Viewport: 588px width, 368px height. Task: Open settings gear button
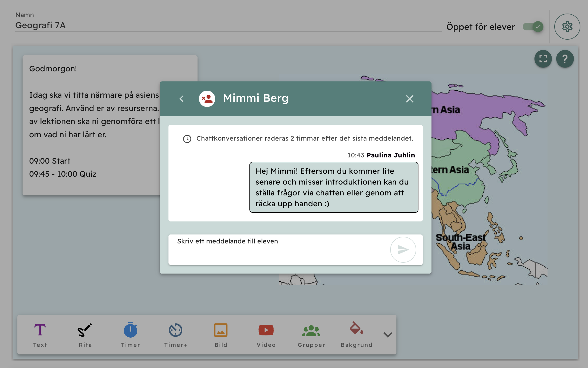(567, 27)
